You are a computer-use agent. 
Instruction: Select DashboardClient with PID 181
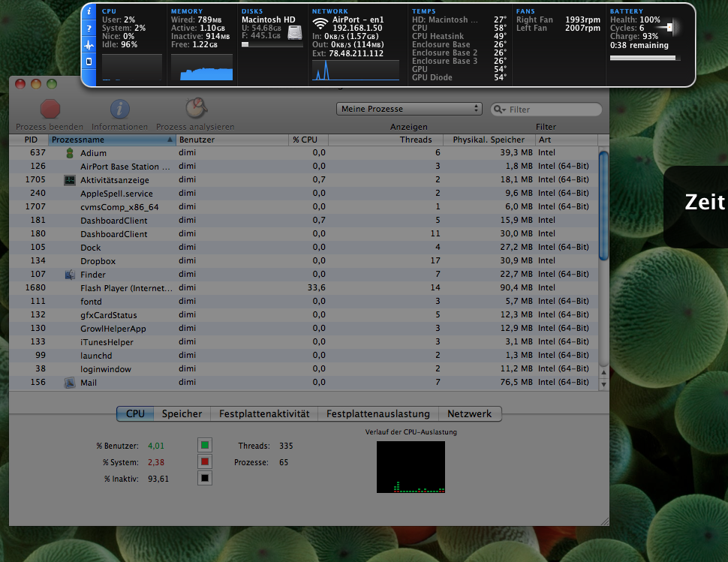[304, 220]
